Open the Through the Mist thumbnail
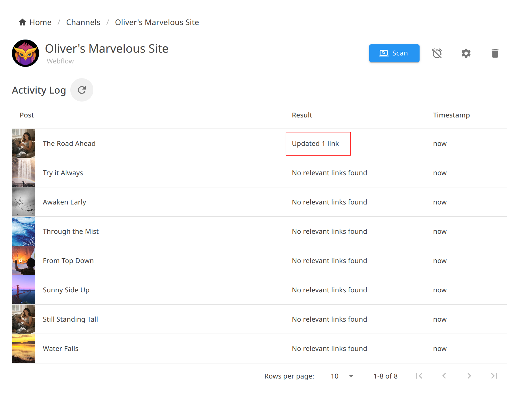 tap(23, 231)
